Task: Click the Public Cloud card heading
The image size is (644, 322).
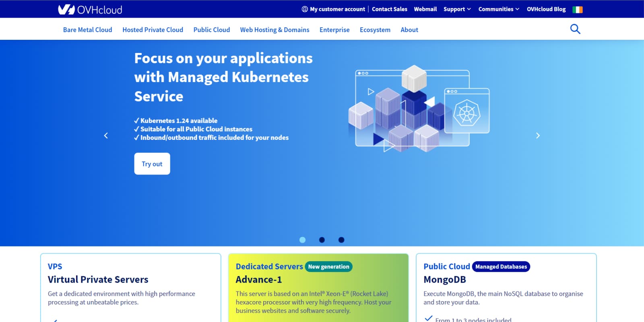Action: pos(447,267)
